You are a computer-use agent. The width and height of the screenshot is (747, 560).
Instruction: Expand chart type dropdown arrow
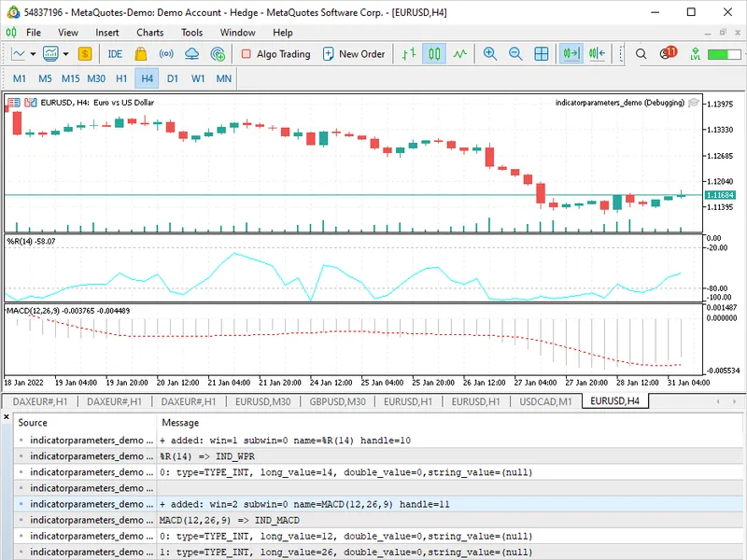coord(33,54)
